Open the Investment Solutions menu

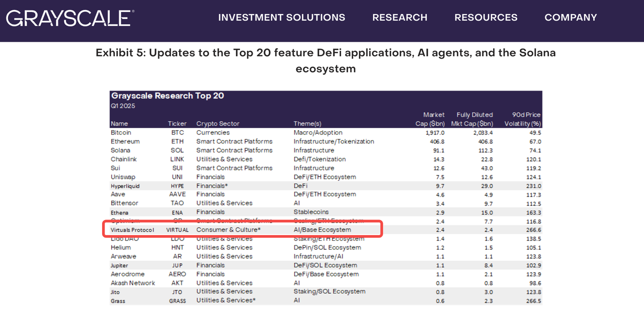tap(281, 18)
